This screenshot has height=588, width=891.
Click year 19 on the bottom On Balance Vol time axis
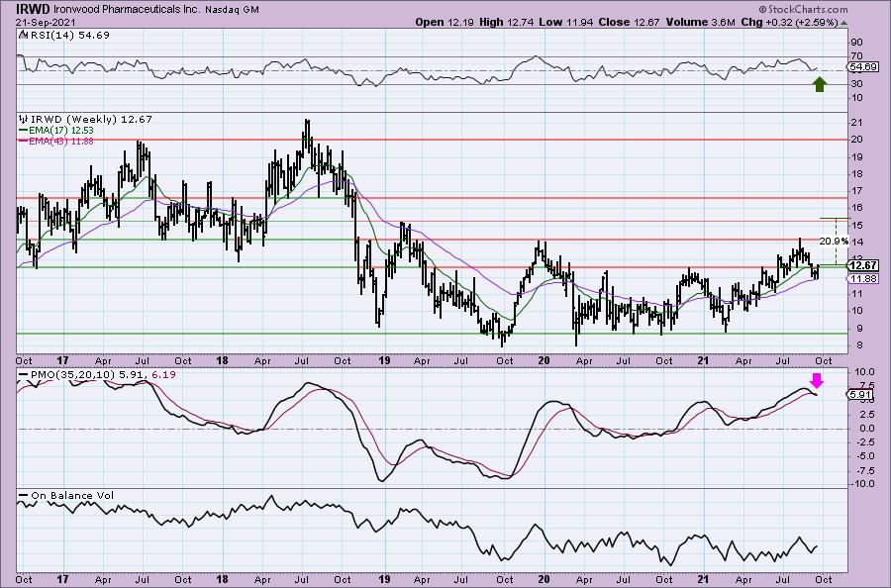[x=384, y=579]
